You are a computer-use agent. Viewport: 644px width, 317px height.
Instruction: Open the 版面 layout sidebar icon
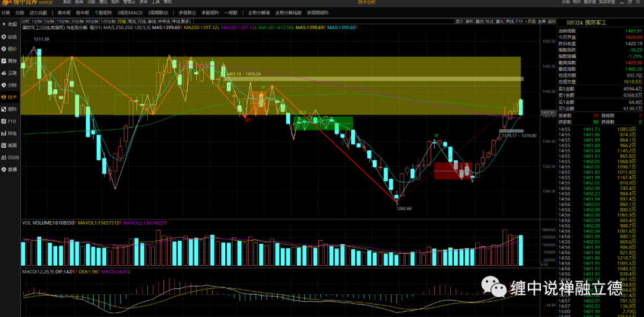[x=10, y=145]
